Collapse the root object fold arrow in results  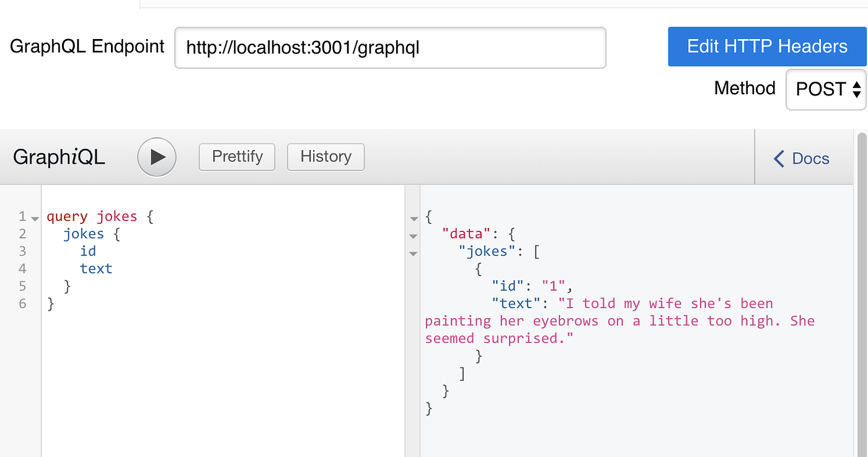tap(414, 218)
